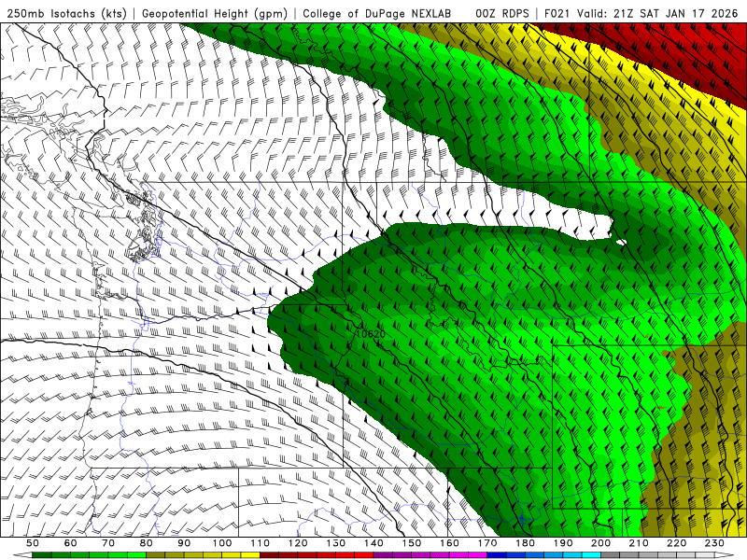Screen dimensions: 747x560
Task: Click the '160' color bar value
Action: click(449, 543)
